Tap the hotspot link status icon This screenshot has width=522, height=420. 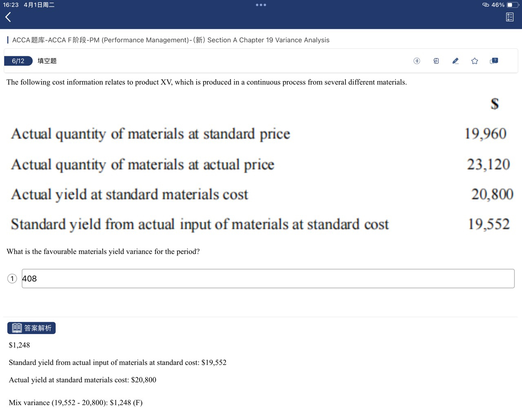[486, 5]
